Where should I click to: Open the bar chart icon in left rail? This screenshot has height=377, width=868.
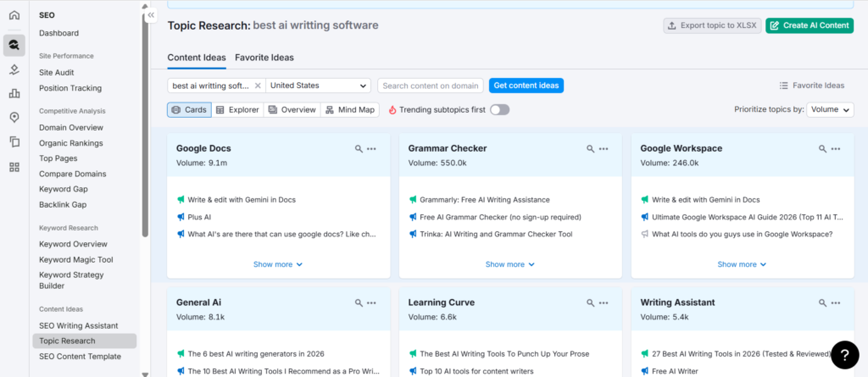14,93
